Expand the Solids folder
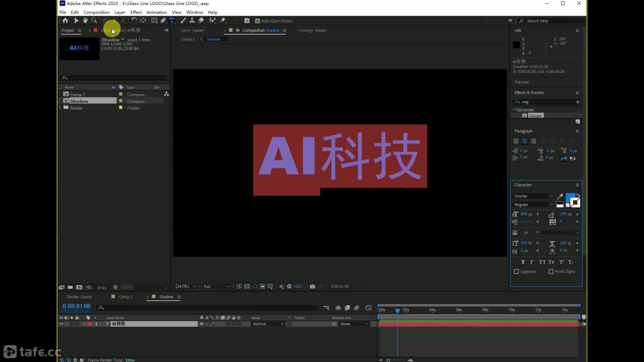The width and height of the screenshot is (644, 362). (x=60, y=108)
